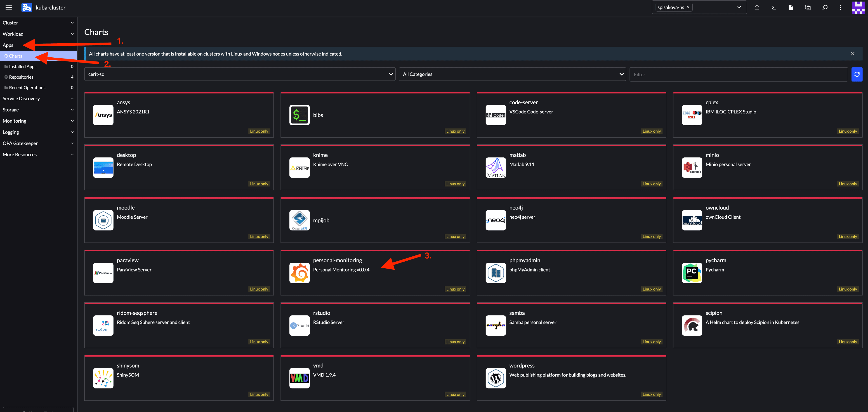The width and height of the screenshot is (868, 412).
Task: Click the blue refresh charts button
Action: click(x=856, y=74)
